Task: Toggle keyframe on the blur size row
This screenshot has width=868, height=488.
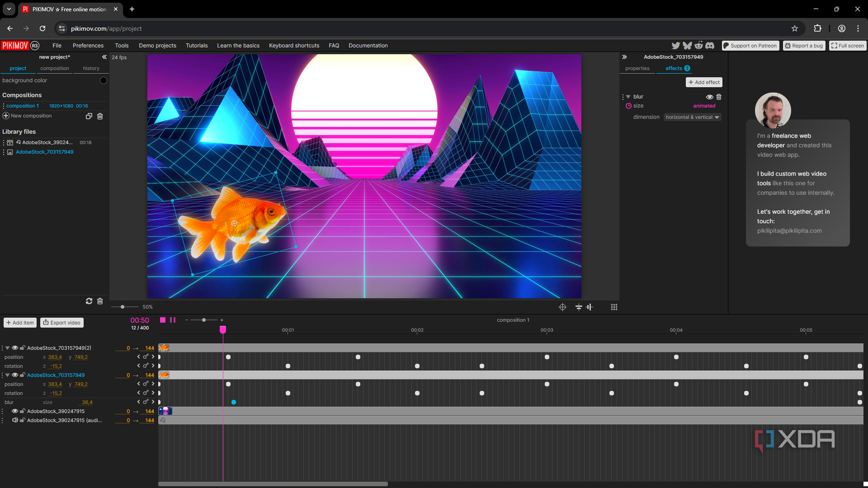Action: tap(146, 402)
